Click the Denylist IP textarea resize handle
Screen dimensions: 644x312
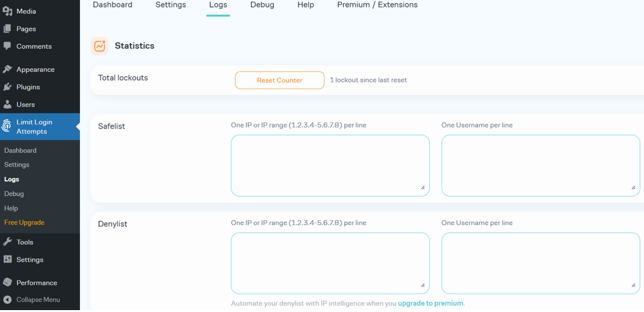pos(423,285)
